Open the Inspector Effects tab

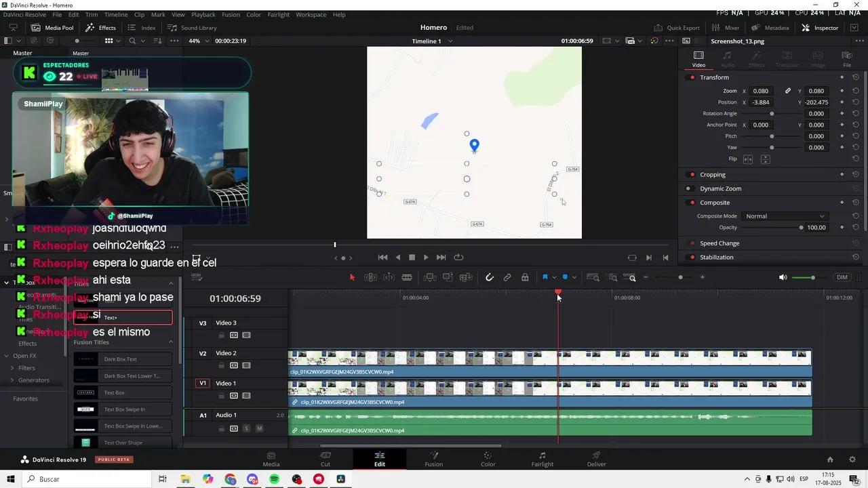[757, 59]
